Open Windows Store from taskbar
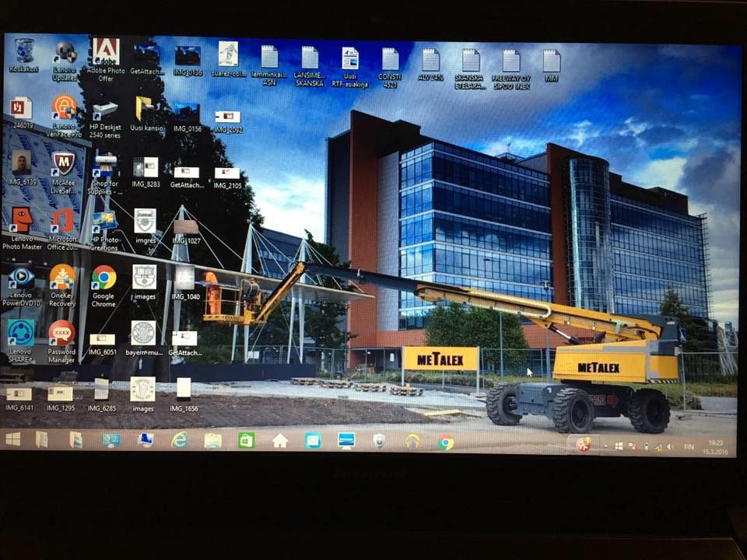The image size is (747, 560). [x=247, y=440]
